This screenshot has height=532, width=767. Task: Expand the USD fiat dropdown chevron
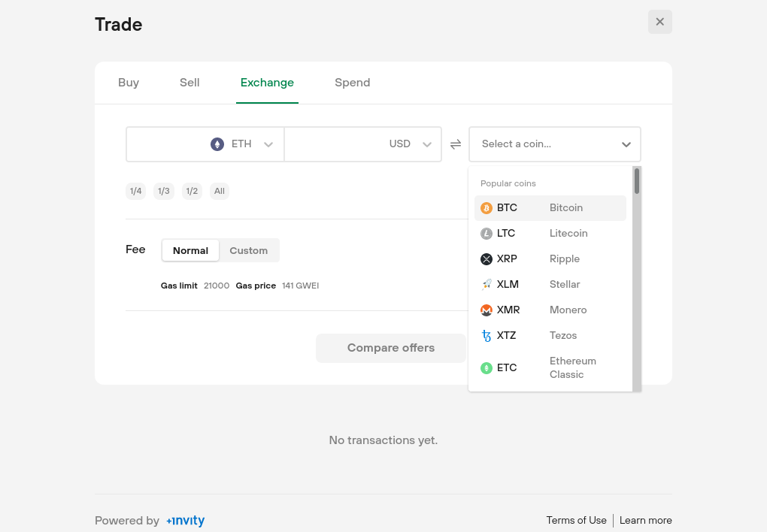tap(427, 144)
